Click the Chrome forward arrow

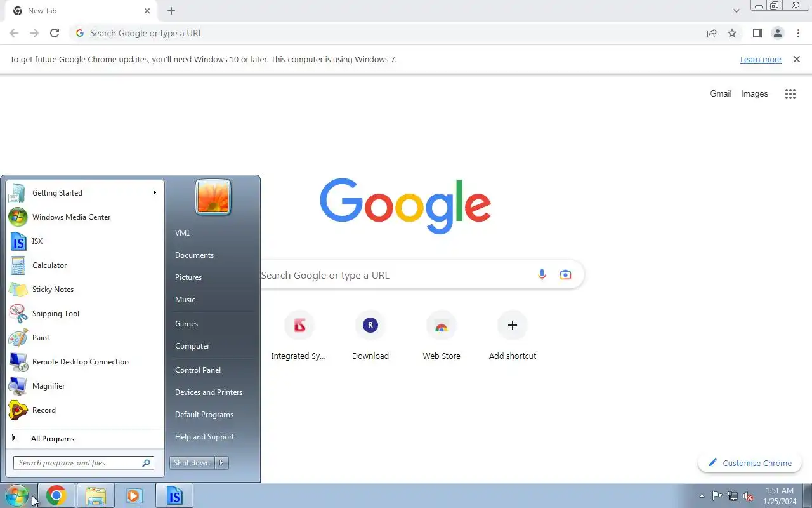point(34,33)
